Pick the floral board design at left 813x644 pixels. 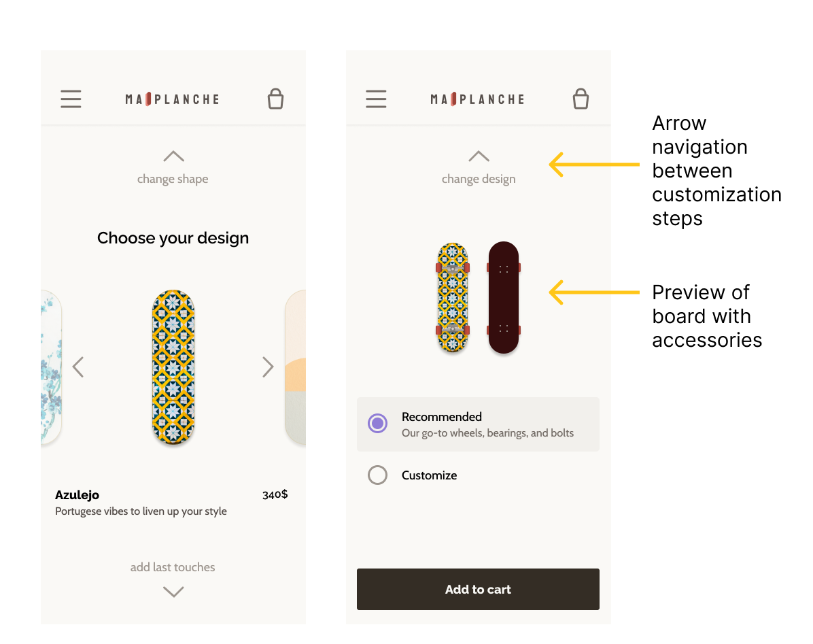51,367
